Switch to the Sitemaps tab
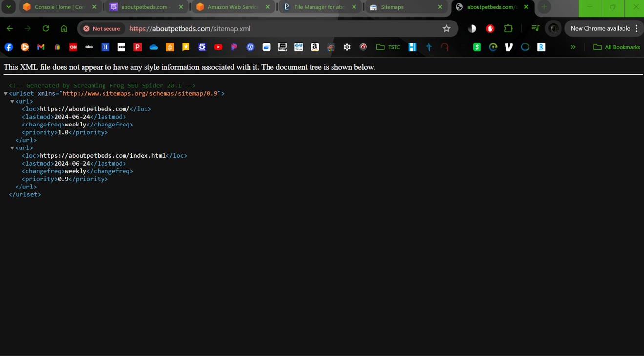Image resolution: width=644 pixels, height=356 pixels. [405, 7]
